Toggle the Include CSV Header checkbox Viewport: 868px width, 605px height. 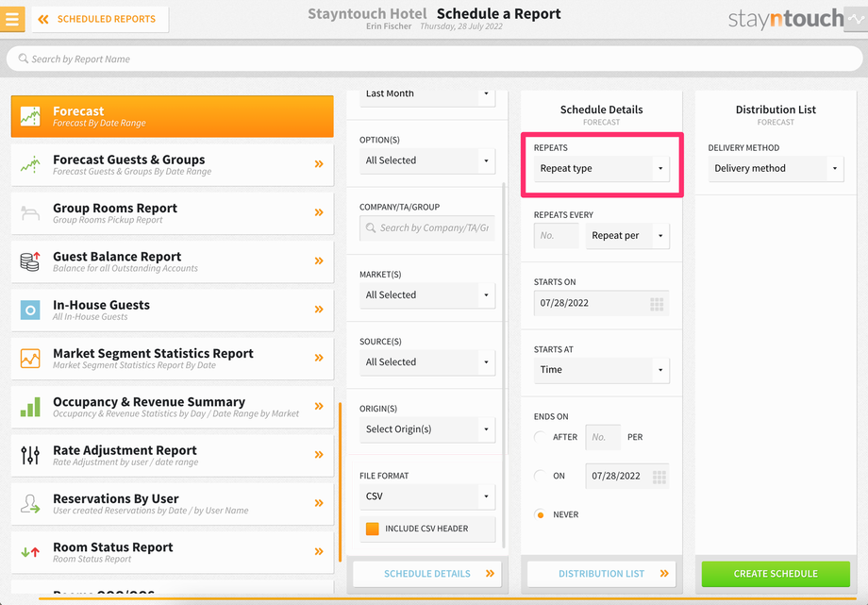[x=373, y=529]
